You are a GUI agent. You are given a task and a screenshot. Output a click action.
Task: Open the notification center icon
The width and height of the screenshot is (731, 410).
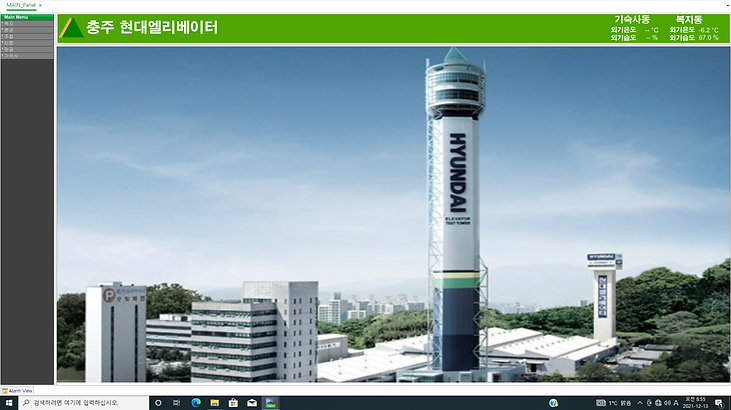(x=720, y=403)
